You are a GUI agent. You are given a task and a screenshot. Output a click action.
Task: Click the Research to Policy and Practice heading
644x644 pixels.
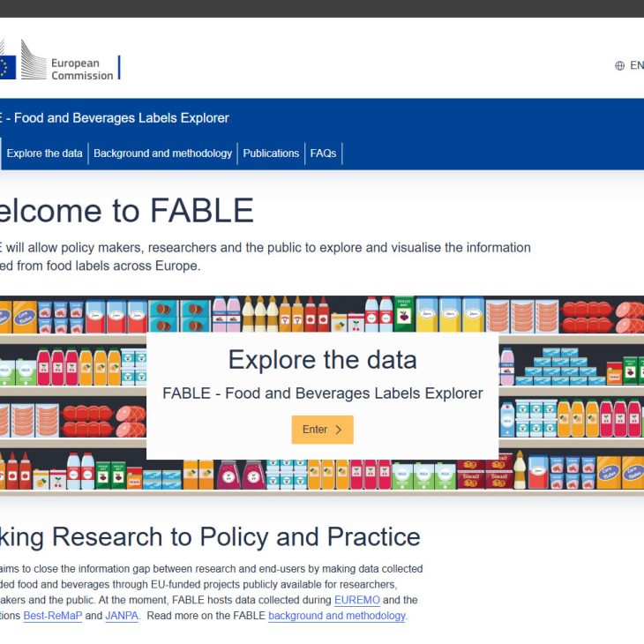coord(212,536)
